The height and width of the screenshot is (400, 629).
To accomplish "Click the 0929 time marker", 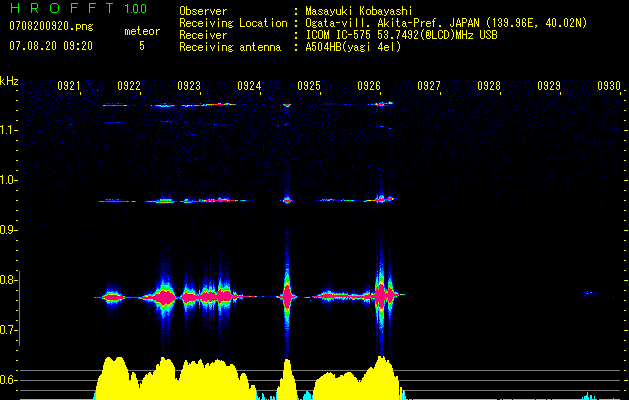I will tap(549, 86).
